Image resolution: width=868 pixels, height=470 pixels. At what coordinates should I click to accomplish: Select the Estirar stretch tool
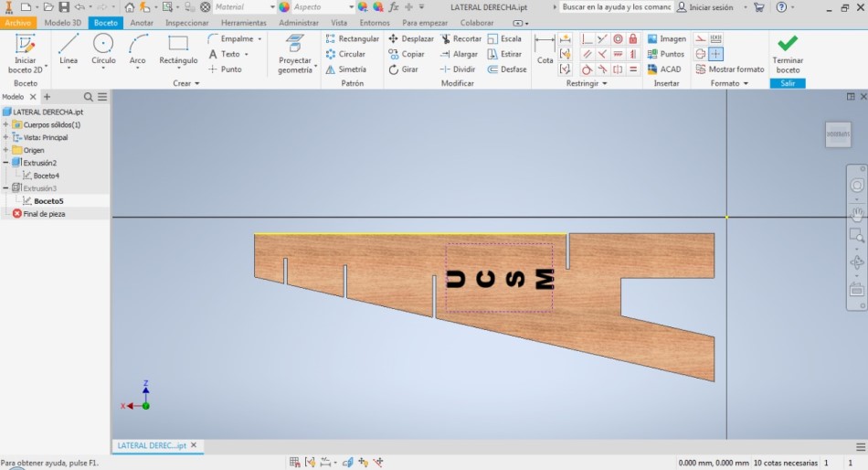point(504,54)
